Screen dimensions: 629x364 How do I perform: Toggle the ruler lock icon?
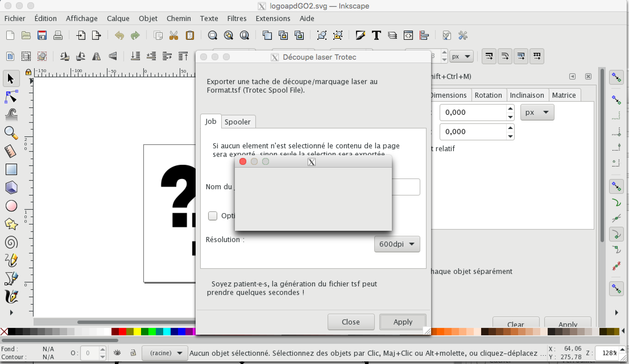click(28, 72)
